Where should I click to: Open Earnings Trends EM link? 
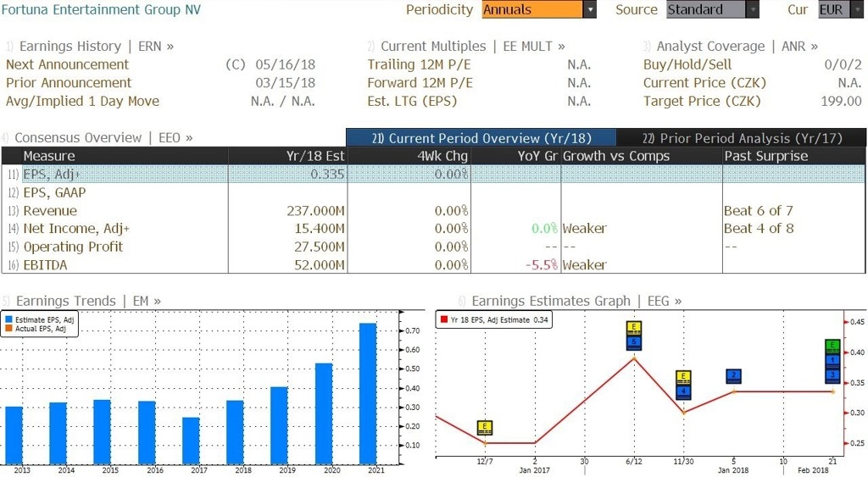click(88, 301)
